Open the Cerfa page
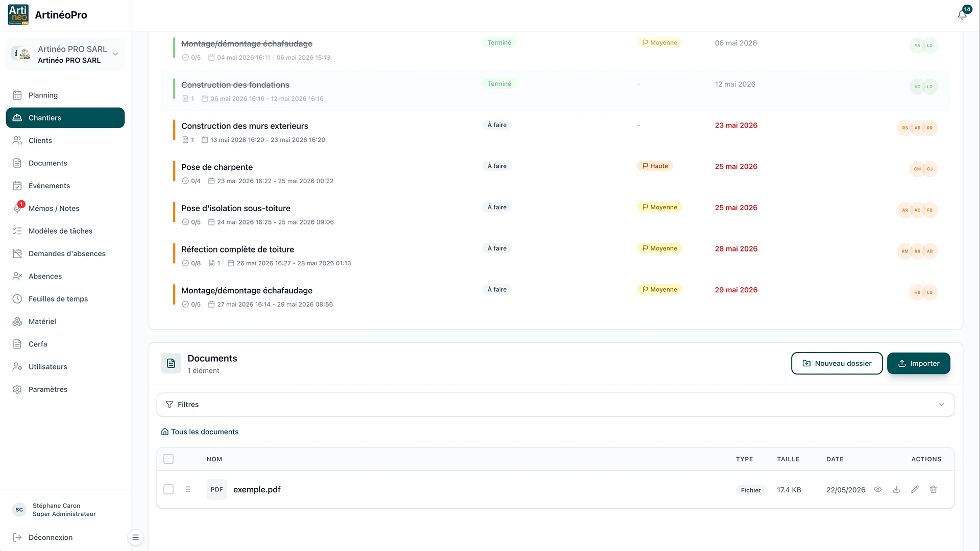The image size is (980, 551). (x=65, y=344)
